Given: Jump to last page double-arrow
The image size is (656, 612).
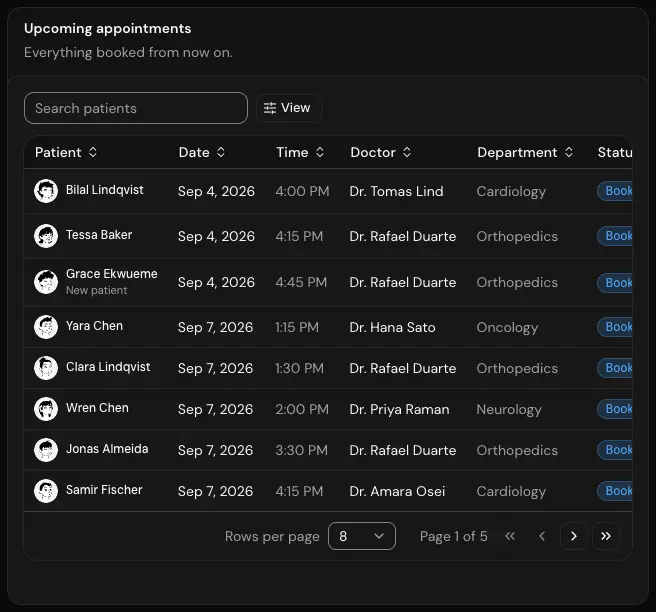Looking at the screenshot, I should point(605,536).
